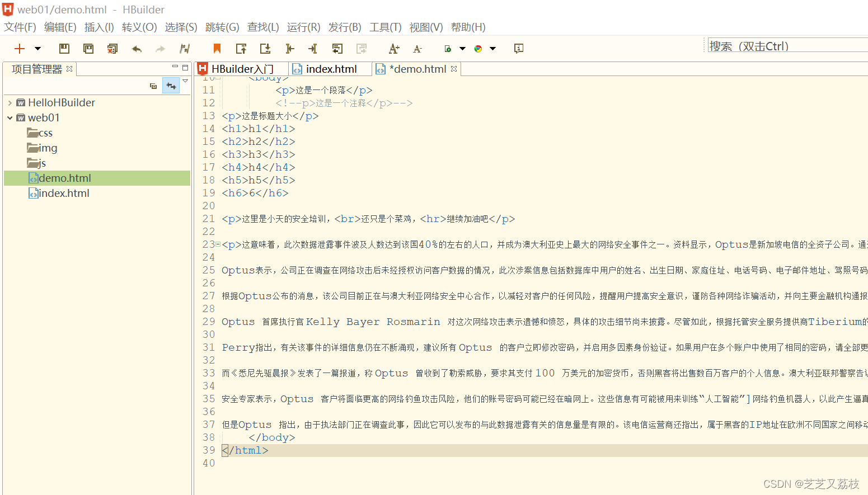Decrease font size with A- icon
Screen dimensions: 868x495
[x=417, y=49]
